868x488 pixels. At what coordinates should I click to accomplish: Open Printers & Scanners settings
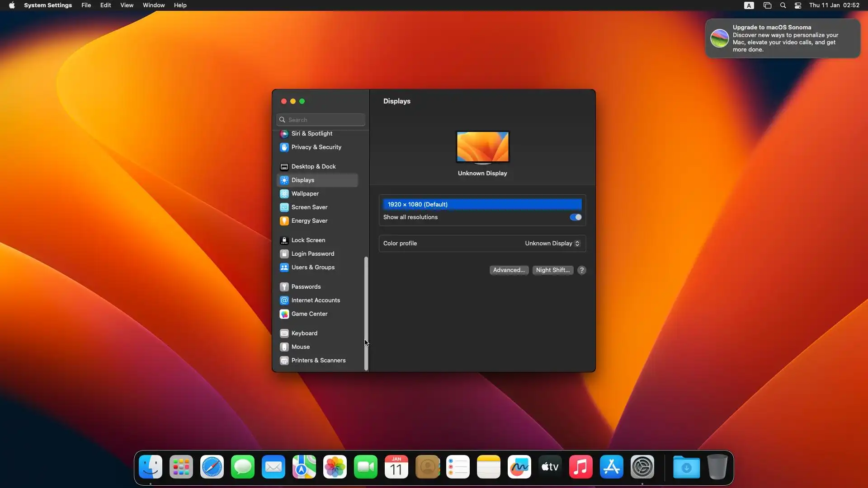[318, 360]
